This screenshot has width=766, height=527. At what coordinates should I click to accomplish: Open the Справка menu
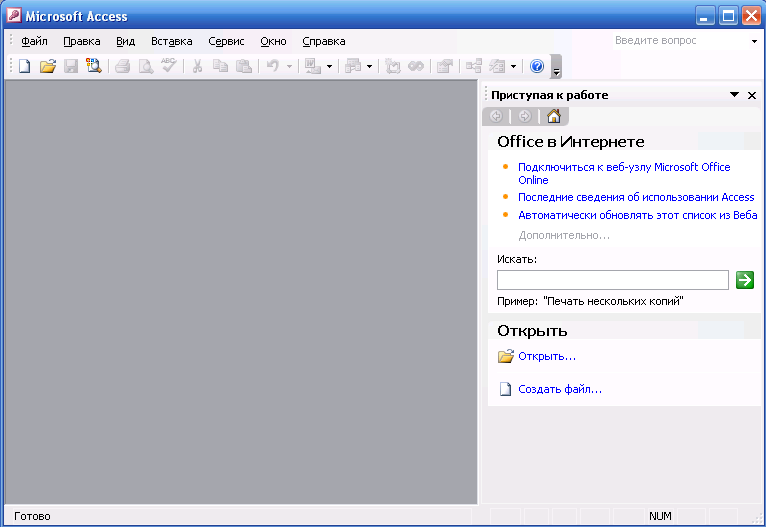(324, 42)
